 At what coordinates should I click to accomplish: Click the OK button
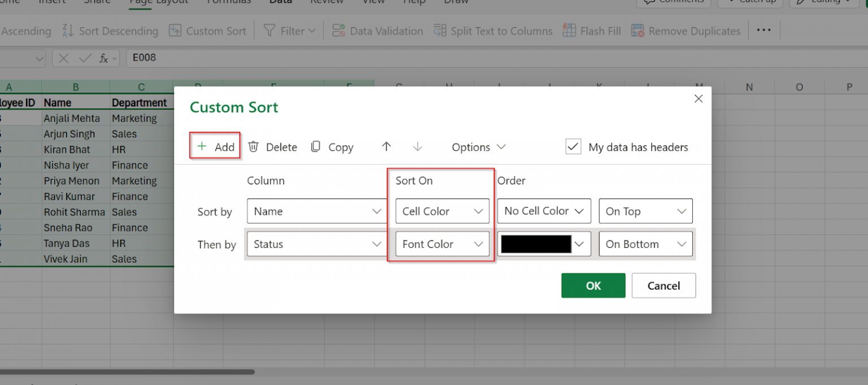coord(593,285)
